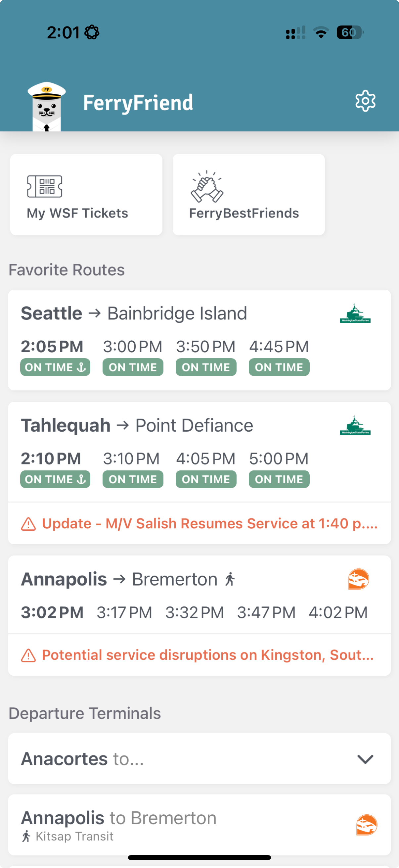This screenshot has width=399, height=868.
Task: Select the 3:02 PM Annapolis departure
Action: point(52,612)
